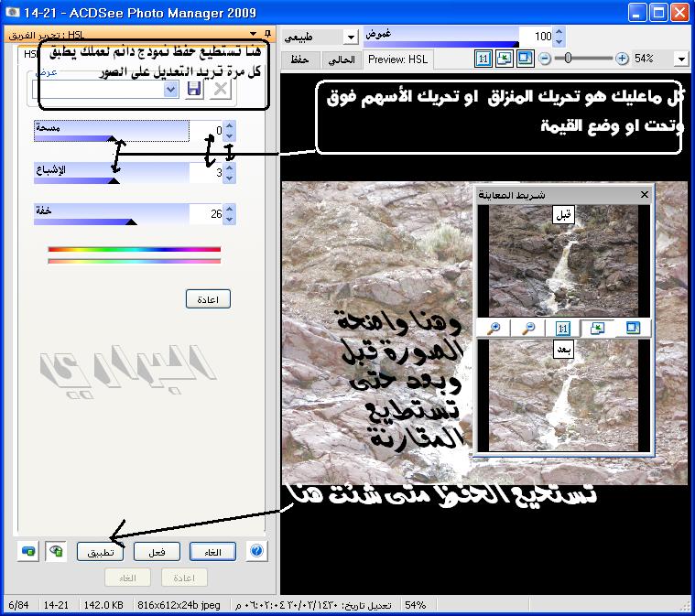
Task: Click the rainbow hue spectrum bar
Action: click(x=135, y=250)
